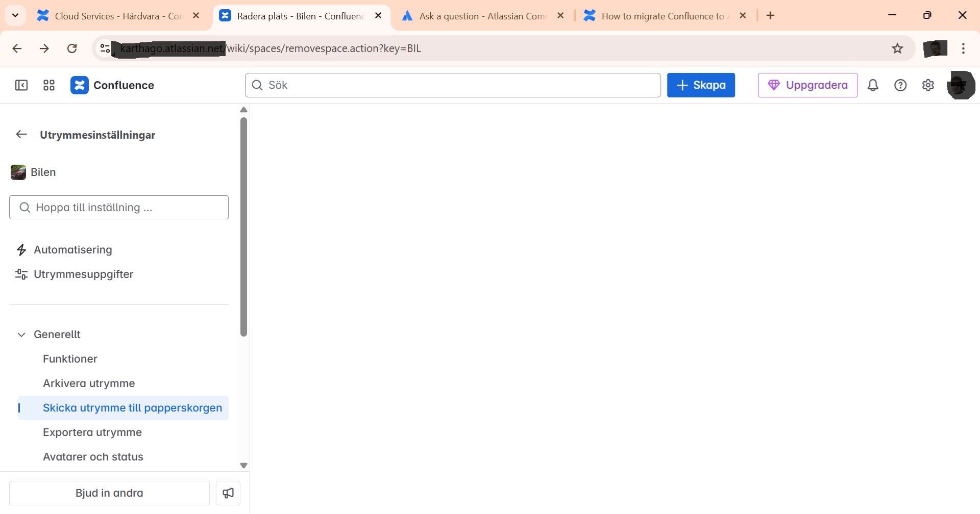Go to Confluence home via its logo
Screen dimensions: 980x514
tap(112, 85)
